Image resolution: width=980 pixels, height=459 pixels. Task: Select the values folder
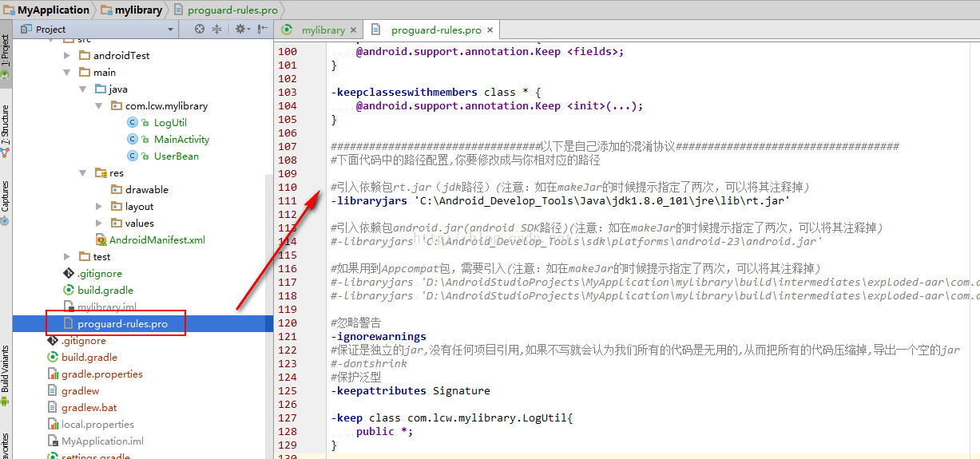coord(140,223)
